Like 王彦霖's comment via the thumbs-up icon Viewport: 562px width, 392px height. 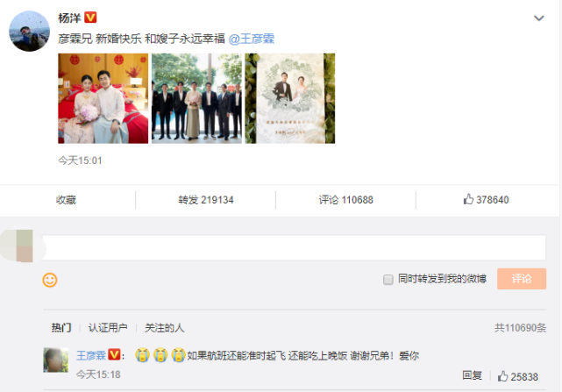click(503, 376)
